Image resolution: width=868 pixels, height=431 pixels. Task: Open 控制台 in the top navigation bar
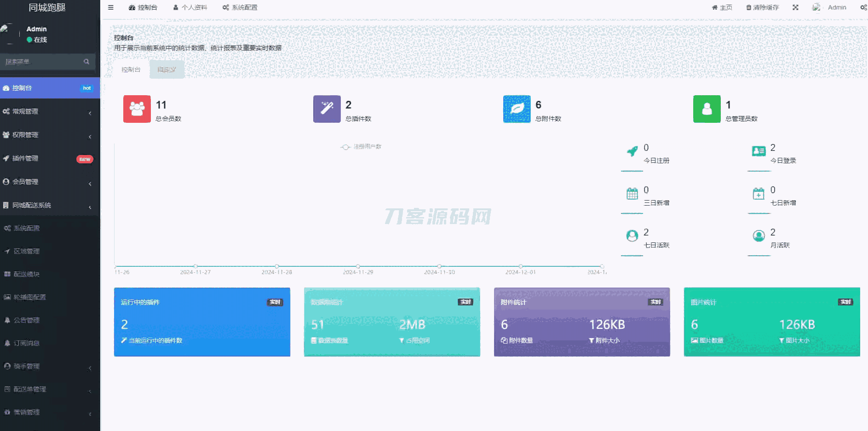point(143,7)
